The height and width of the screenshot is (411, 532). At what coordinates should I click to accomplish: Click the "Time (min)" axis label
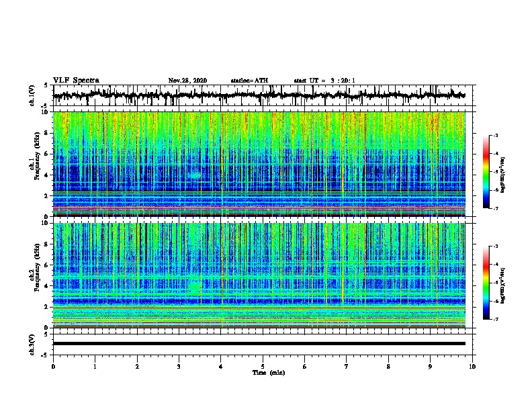[x=269, y=373]
